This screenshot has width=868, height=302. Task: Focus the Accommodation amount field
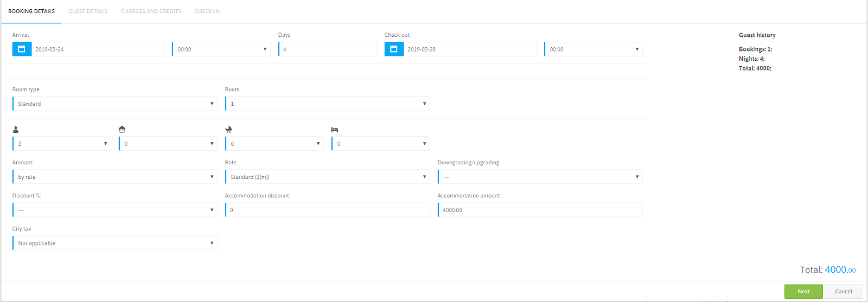click(540, 210)
